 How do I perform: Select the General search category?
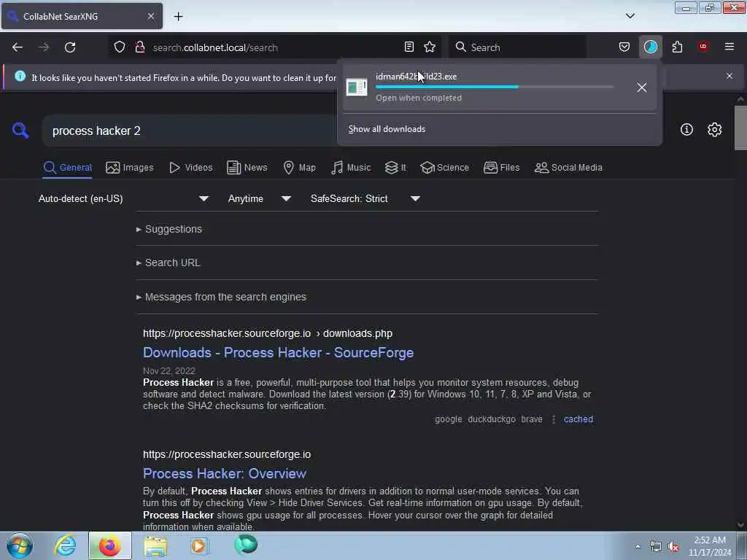click(68, 168)
